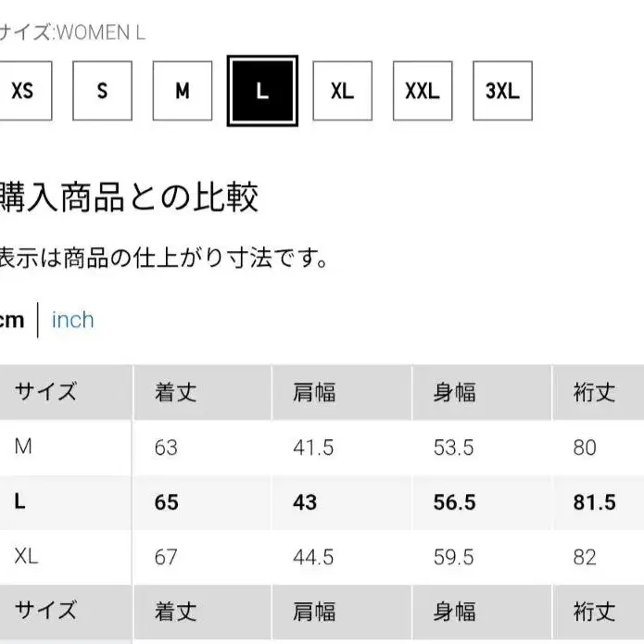Click the selected L size box

262,91
